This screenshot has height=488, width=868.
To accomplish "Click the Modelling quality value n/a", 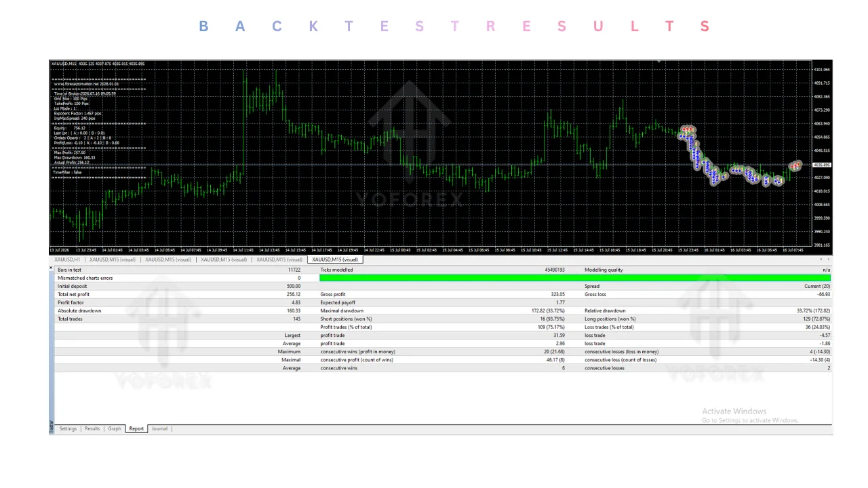I will [x=827, y=270].
